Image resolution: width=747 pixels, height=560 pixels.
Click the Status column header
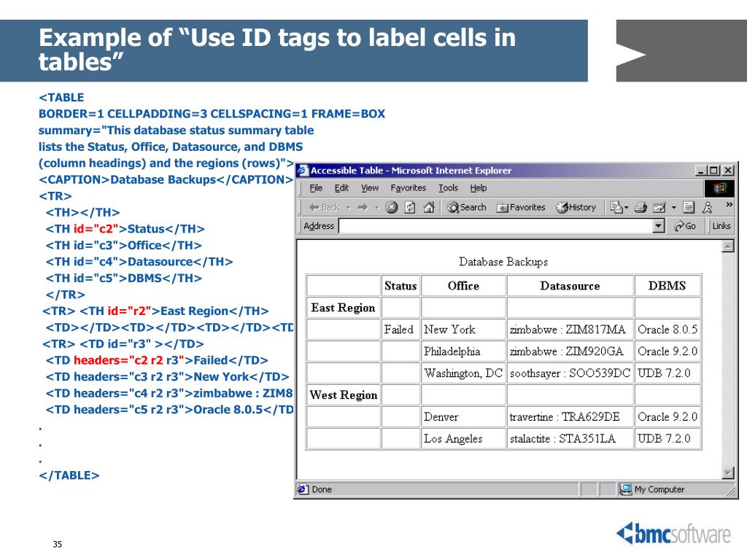[400, 286]
